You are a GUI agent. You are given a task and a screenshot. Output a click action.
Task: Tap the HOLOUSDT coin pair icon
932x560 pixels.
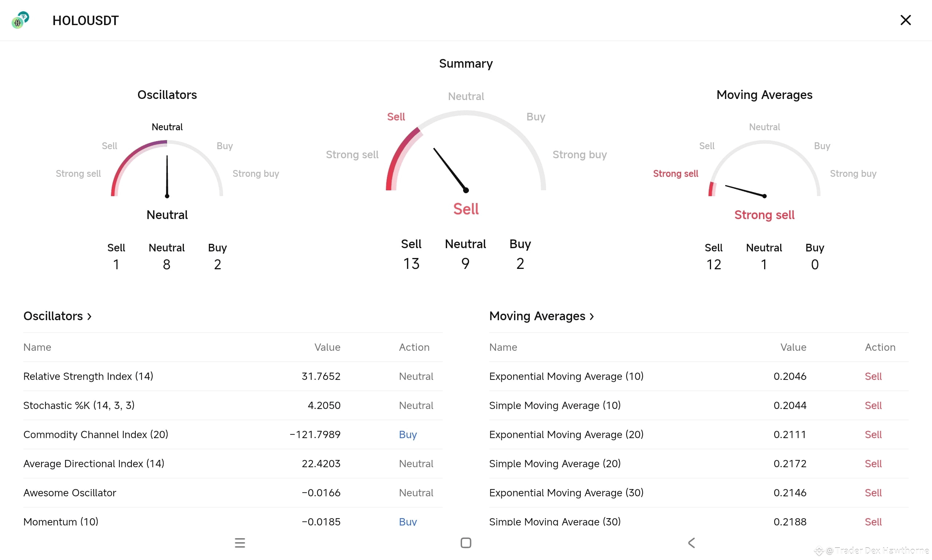(x=20, y=20)
